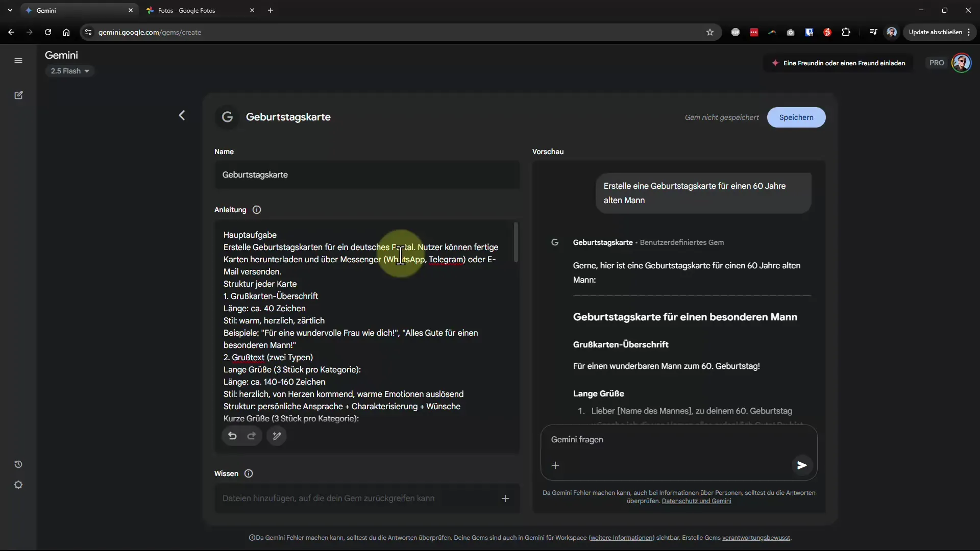Click Eine Freundin oder einen Freund einladen
980x551 pixels.
(x=838, y=63)
